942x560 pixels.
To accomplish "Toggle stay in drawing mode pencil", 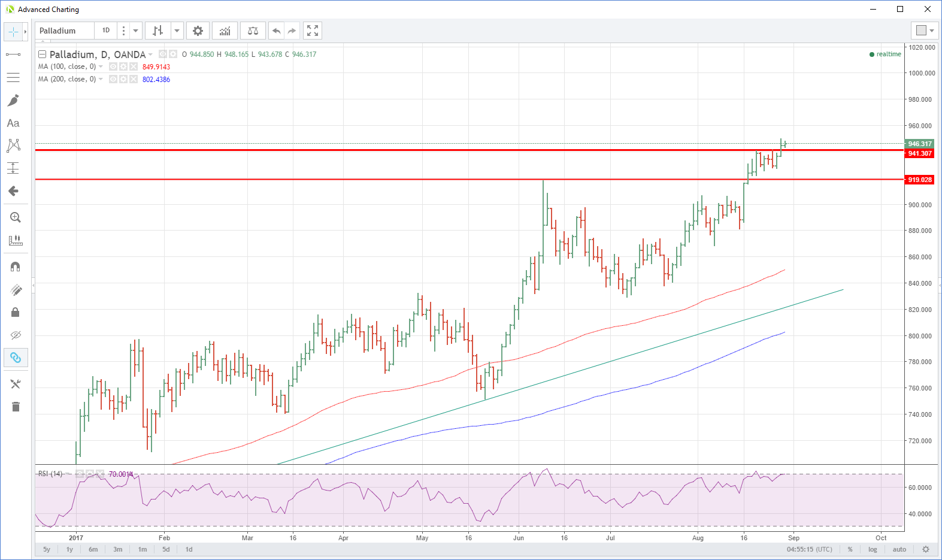I will click(x=16, y=289).
